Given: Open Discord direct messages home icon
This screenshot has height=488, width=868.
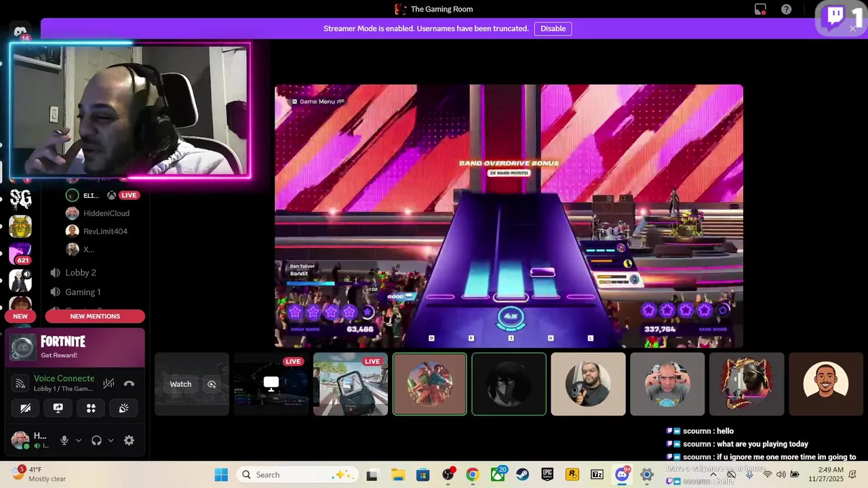Looking at the screenshot, I should click(20, 32).
